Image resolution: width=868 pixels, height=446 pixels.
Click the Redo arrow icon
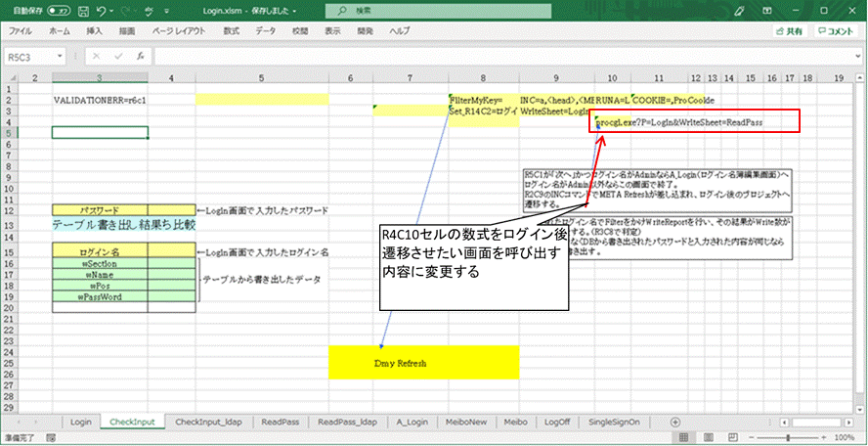[127, 11]
